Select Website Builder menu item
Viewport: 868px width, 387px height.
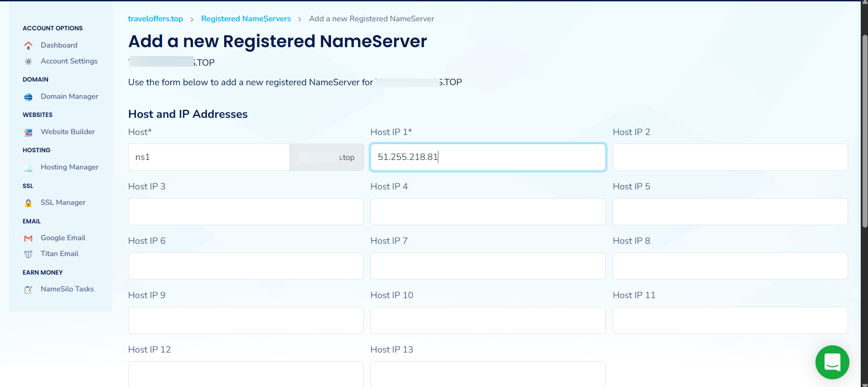(x=68, y=132)
